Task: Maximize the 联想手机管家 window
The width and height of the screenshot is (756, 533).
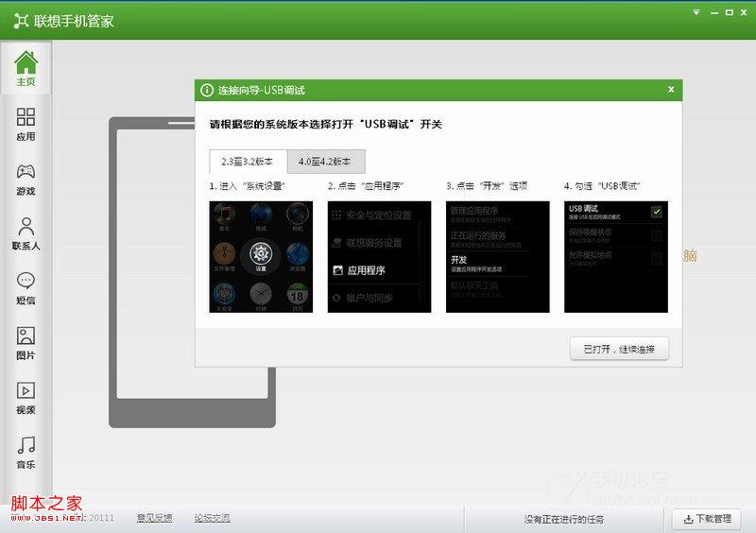Action: click(x=730, y=12)
